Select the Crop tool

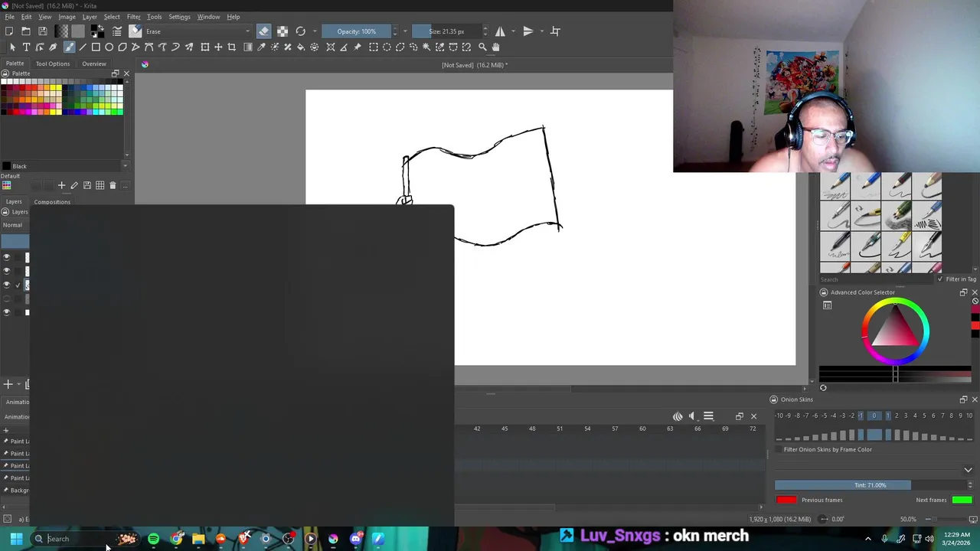coord(231,47)
